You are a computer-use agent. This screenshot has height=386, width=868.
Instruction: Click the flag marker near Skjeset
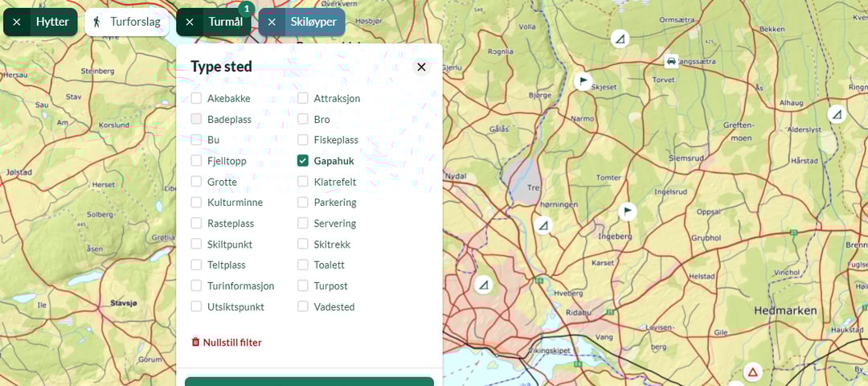tap(583, 81)
